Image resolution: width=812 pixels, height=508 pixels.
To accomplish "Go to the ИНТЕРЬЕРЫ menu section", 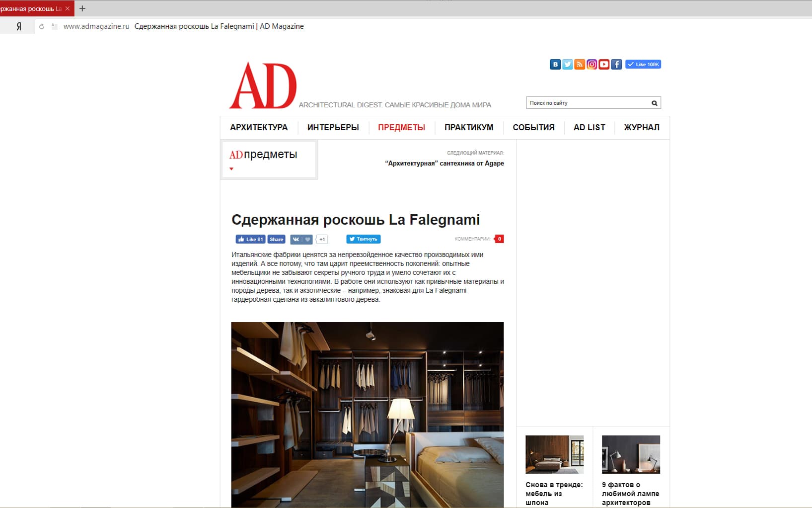I will [333, 128].
